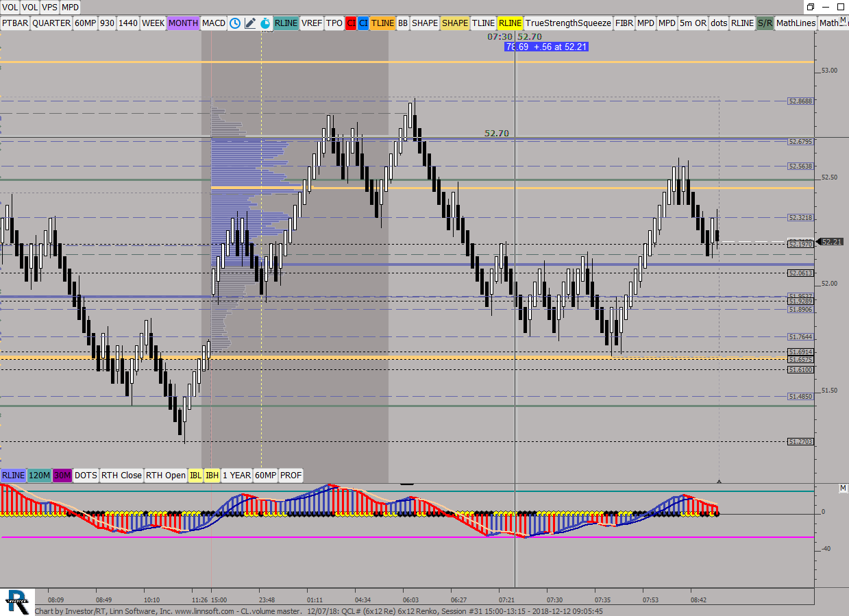Click the MACD indicator button
Image resolution: width=849 pixels, height=616 pixels.
[x=214, y=23]
